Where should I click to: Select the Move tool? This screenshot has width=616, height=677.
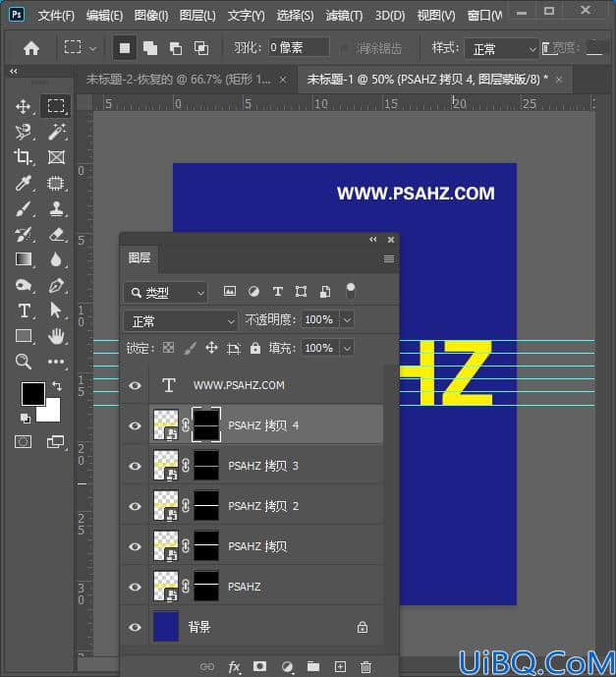pos(23,106)
